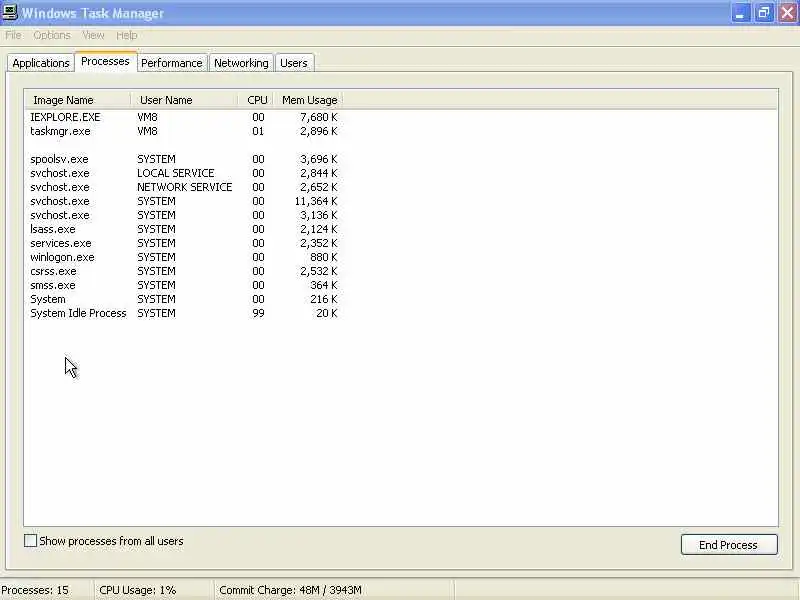Screen dimensions: 800x600
Task: Click the Task Manager title bar icon
Action: click(x=9, y=12)
